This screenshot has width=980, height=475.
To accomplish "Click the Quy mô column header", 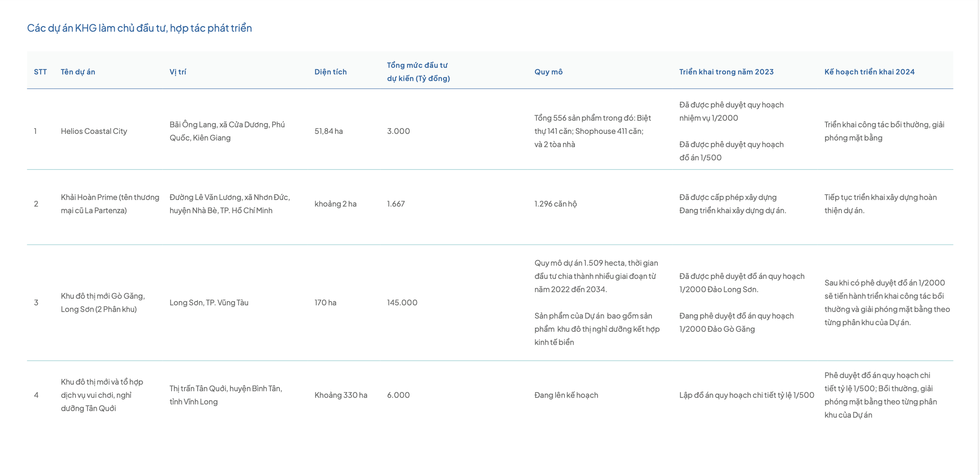I will 548,72.
